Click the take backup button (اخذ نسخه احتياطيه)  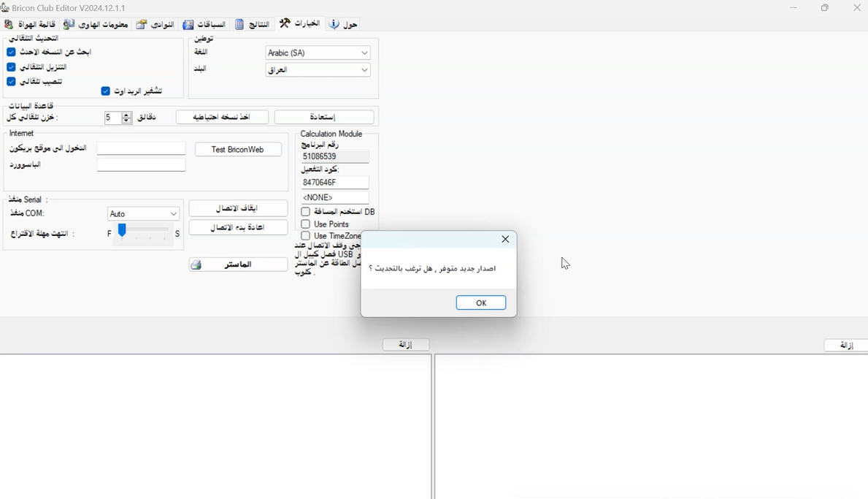[x=222, y=117]
